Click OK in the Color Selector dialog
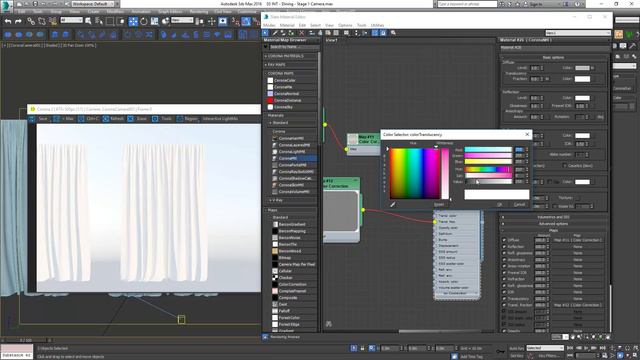The width and height of the screenshot is (640, 360). [x=500, y=204]
